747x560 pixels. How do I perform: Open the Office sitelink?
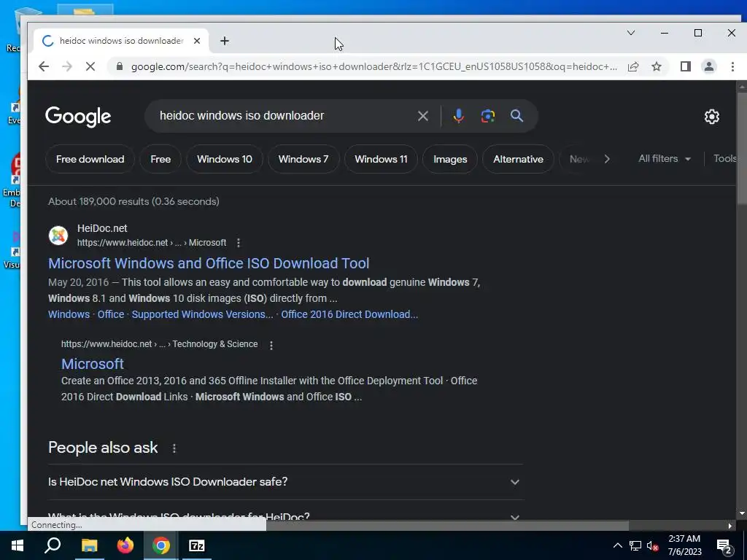pos(111,314)
